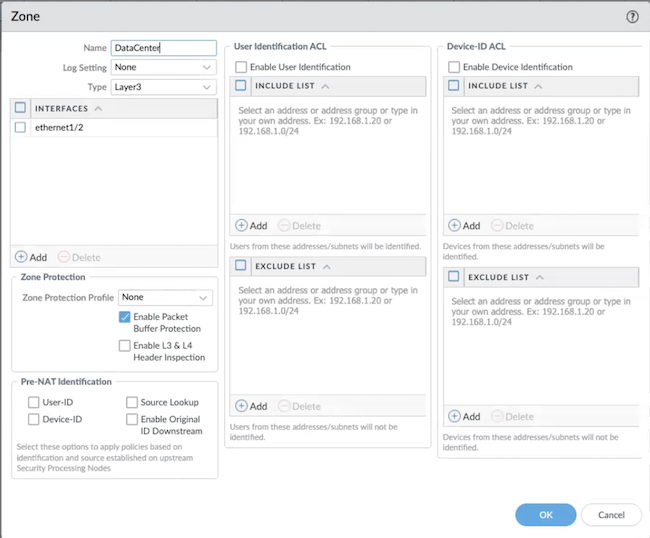Image resolution: width=650 pixels, height=538 pixels.
Task: Check the Source Lookup option
Action: 132,402
